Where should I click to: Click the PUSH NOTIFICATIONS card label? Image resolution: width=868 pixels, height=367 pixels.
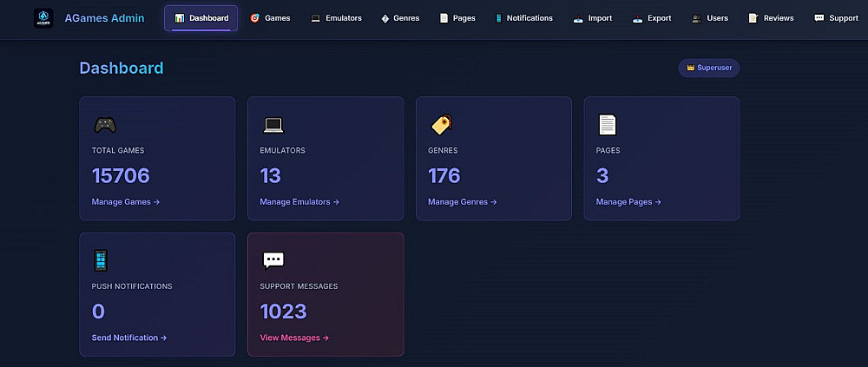[x=132, y=286]
